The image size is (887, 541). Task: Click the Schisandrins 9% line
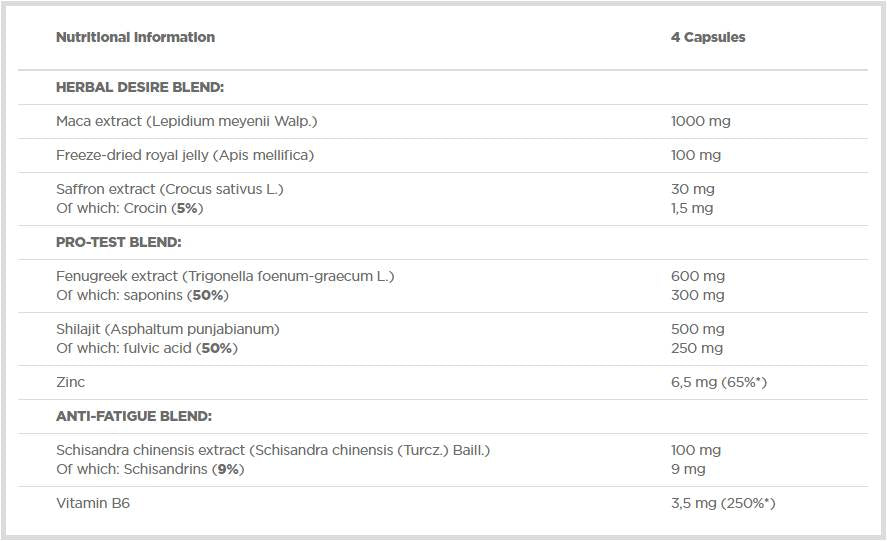(x=150, y=469)
